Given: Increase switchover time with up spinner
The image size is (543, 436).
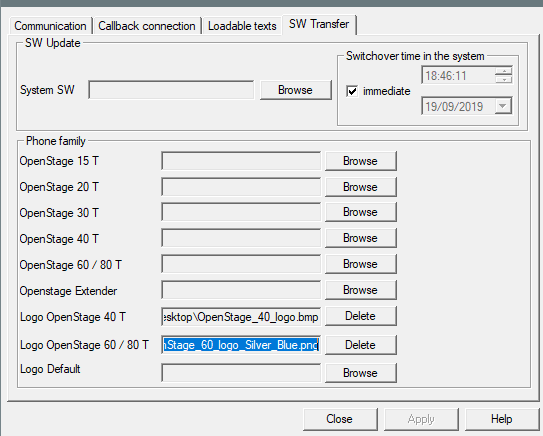Looking at the screenshot, I should point(504,71).
